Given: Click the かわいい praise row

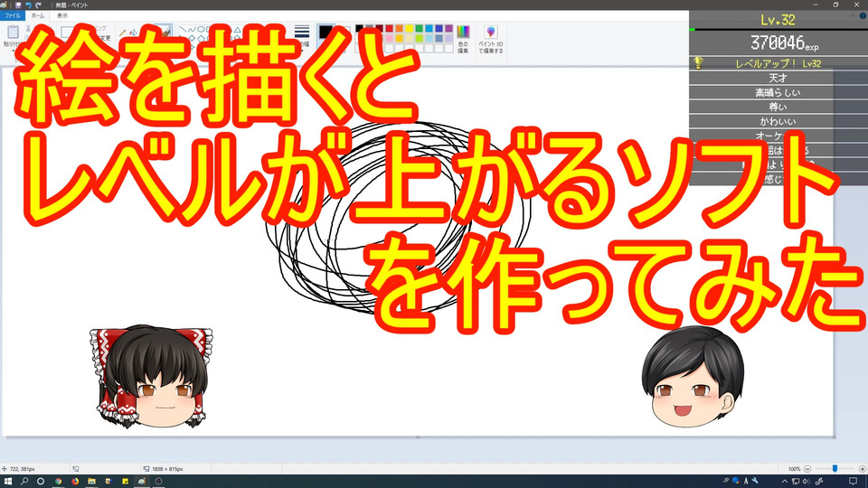Looking at the screenshot, I should click(x=778, y=121).
